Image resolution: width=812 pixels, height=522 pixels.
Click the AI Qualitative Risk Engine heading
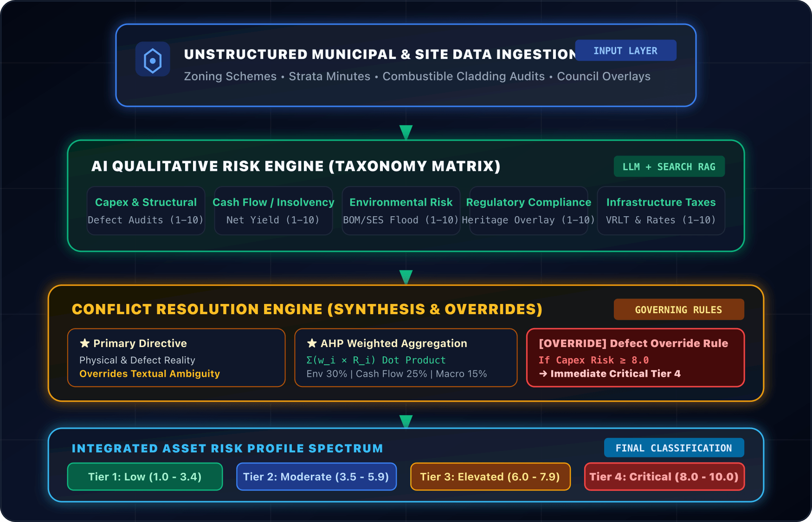[296, 166]
